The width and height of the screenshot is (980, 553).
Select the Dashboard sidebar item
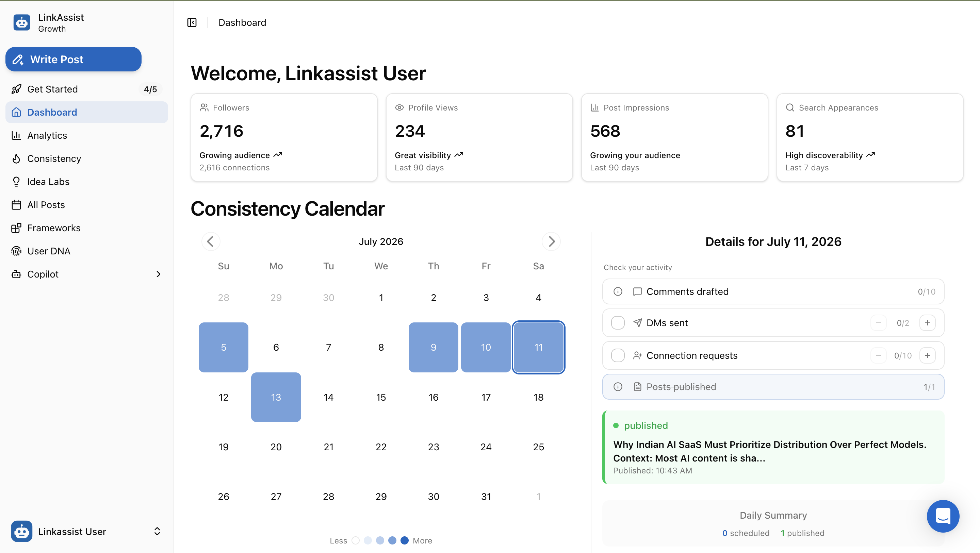click(86, 112)
